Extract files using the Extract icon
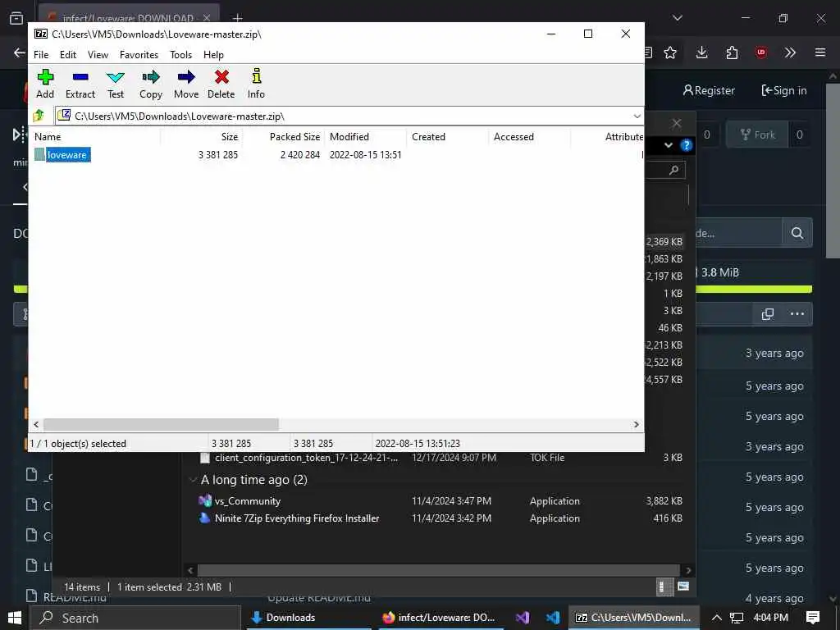 [x=80, y=84]
